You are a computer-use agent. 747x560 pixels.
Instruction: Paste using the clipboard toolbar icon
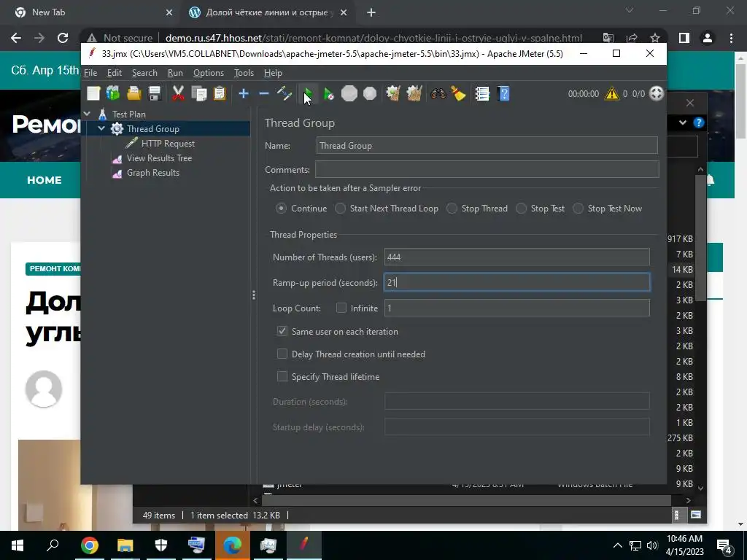point(219,93)
